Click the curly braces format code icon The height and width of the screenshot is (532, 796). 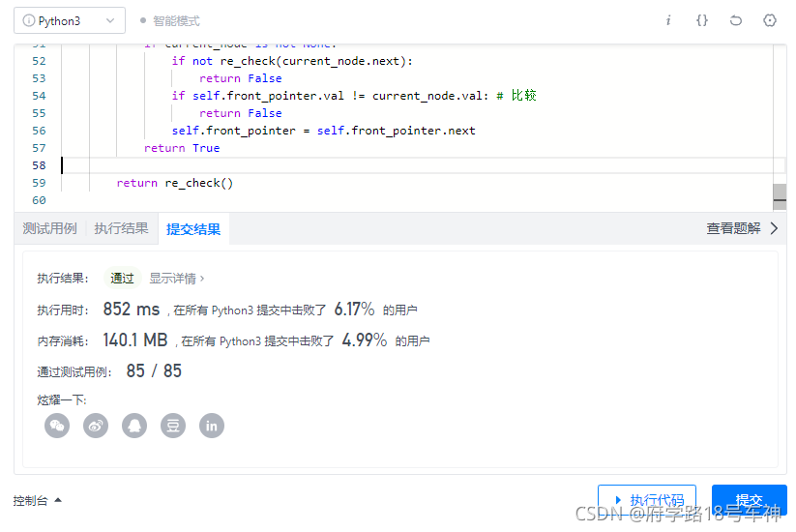[x=701, y=20]
